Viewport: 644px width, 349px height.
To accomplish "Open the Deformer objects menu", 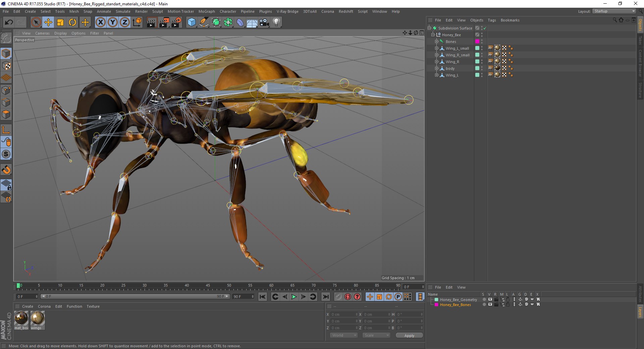I will pyautogui.click(x=240, y=22).
